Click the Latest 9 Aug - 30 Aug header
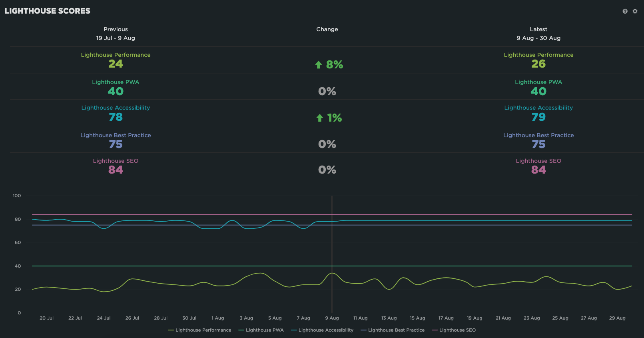644x338 pixels. [538, 34]
